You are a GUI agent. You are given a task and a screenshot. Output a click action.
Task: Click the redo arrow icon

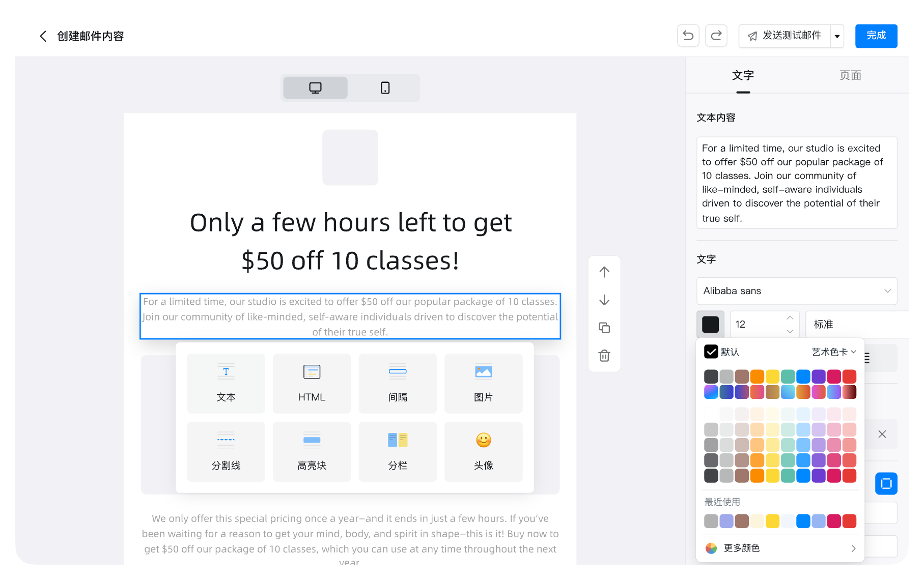716,36
